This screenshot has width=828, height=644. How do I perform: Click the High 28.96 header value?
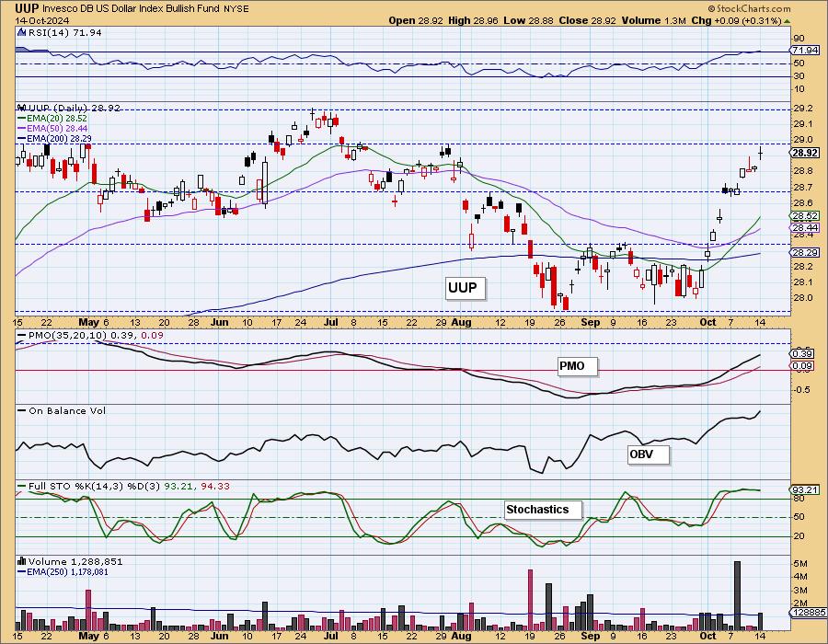tap(474, 20)
